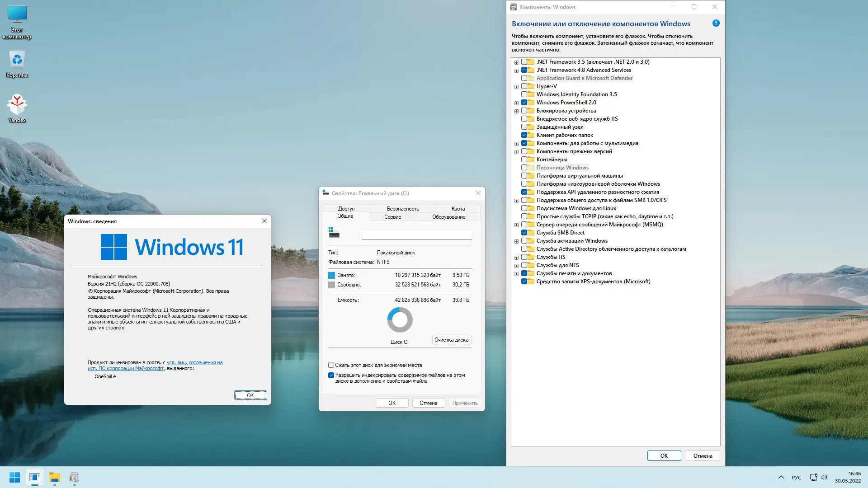The image size is (868, 488).
Task: Show hidden tray icons chevron
Action: (781, 477)
